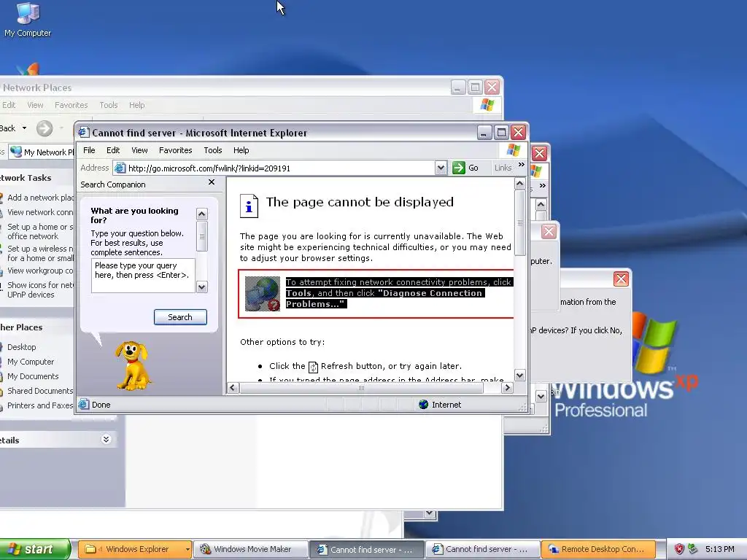Click the Search button in Search Companion
Viewport: 747px width, 560px height.
[x=180, y=317]
